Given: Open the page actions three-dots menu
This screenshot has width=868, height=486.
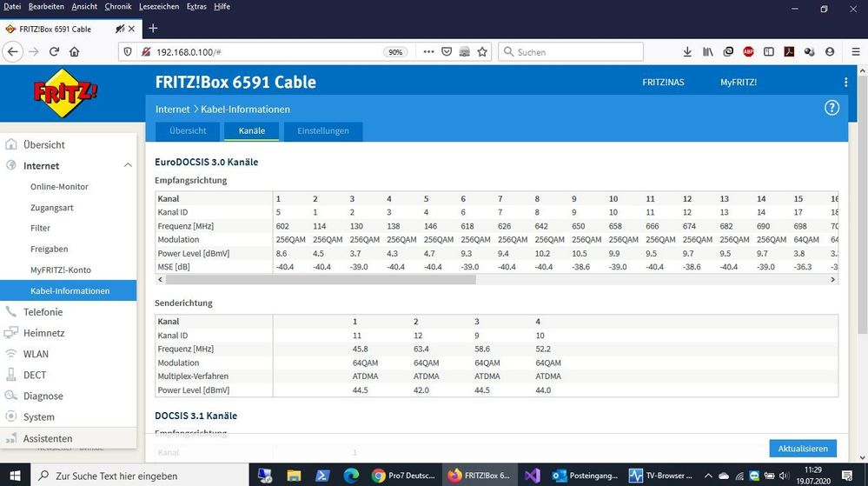Looking at the screenshot, I should [428, 51].
